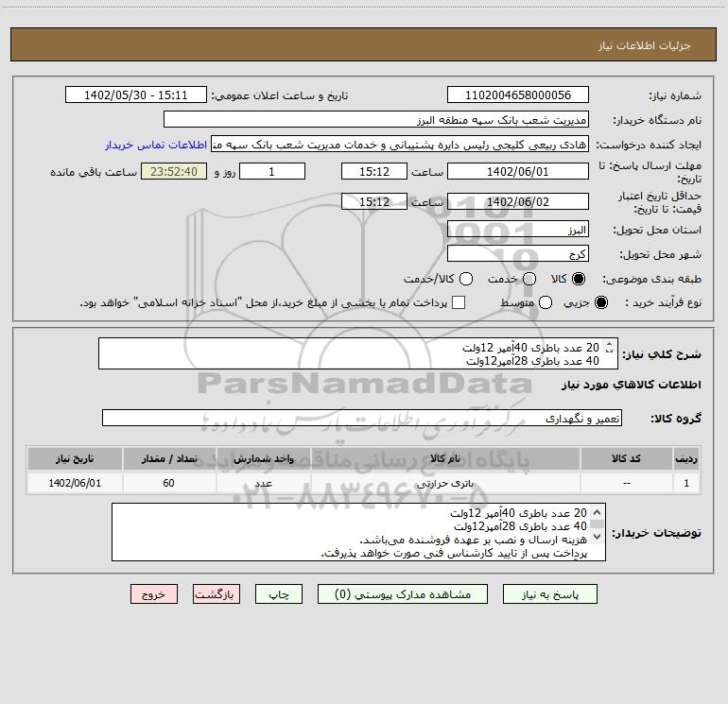Click the خروج exit button
Image resolution: width=728 pixels, height=704 pixels.
pyautogui.click(x=154, y=594)
